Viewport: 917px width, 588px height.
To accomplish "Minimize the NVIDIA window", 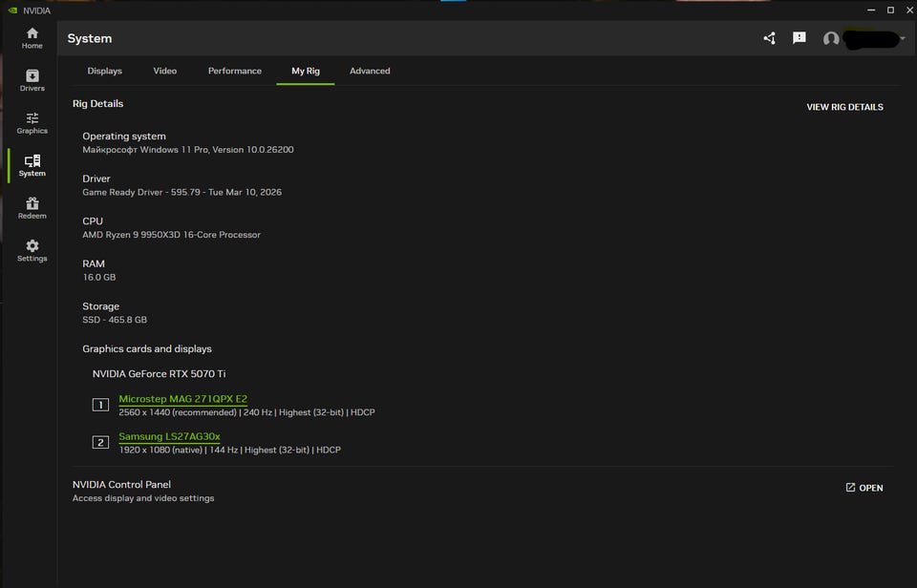I will (x=871, y=10).
